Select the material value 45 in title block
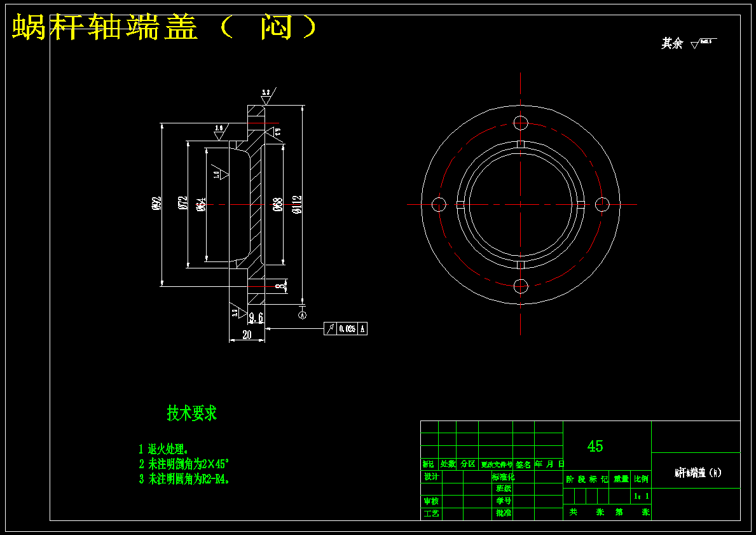 (595, 446)
